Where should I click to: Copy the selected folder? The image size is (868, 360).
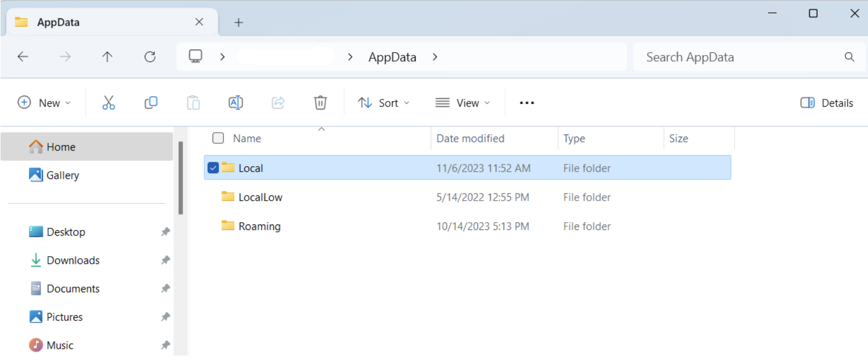[x=151, y=102]
